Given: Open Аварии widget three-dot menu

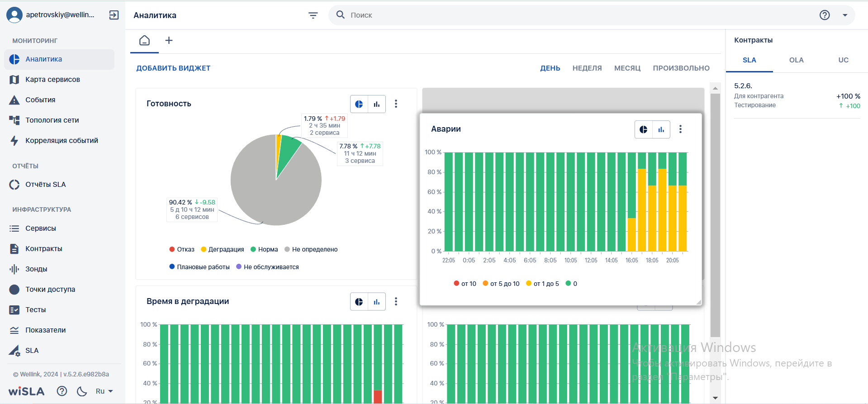Looking at the screenshot, I should 680,129.
